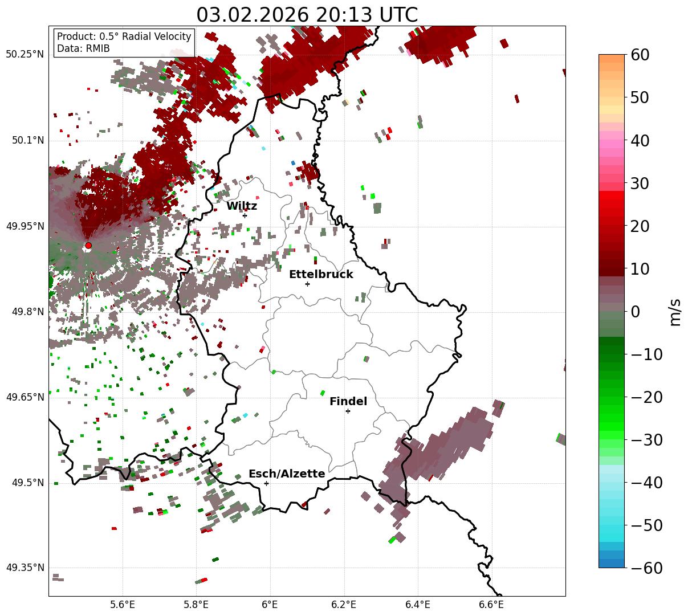The height and width of the screenshot is (616, 688).
Task: Click the 50.25°N latitude label
Action: (25, 55)
